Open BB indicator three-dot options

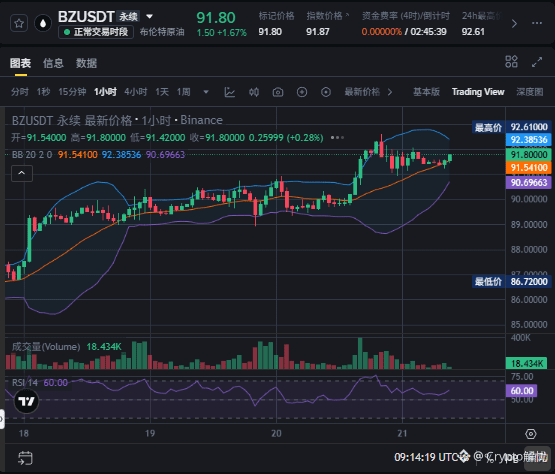pos(337,137)
